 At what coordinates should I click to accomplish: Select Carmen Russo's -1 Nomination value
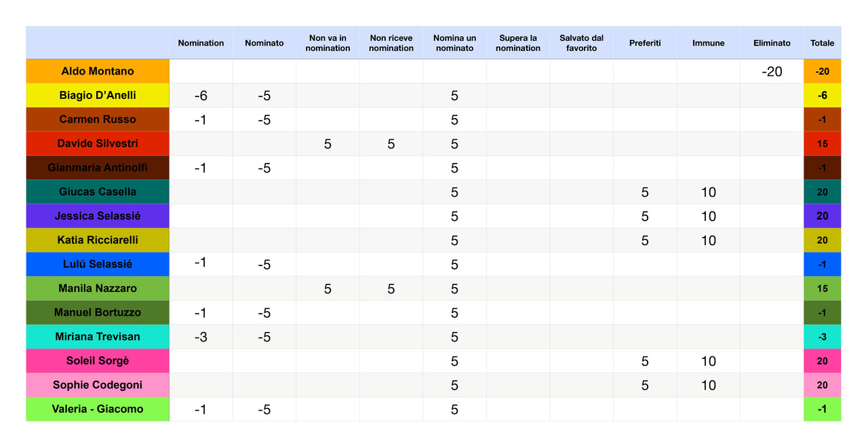[201, 119]
